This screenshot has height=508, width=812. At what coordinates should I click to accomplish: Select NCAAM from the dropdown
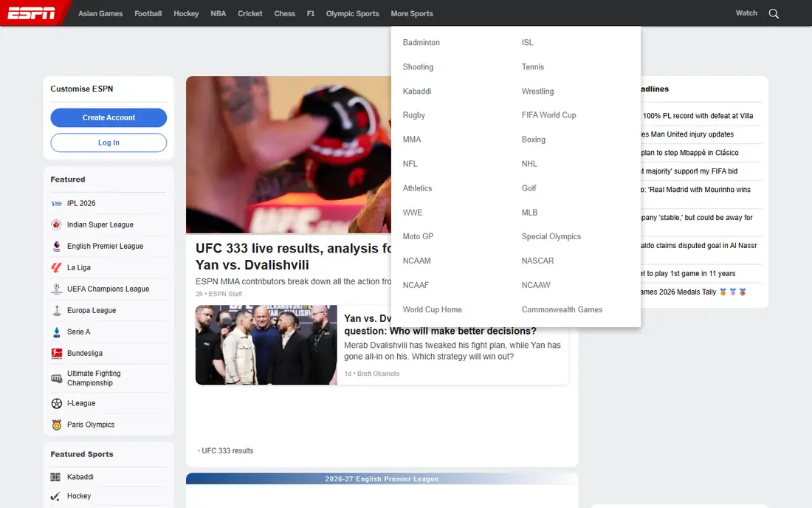point(417,261)
